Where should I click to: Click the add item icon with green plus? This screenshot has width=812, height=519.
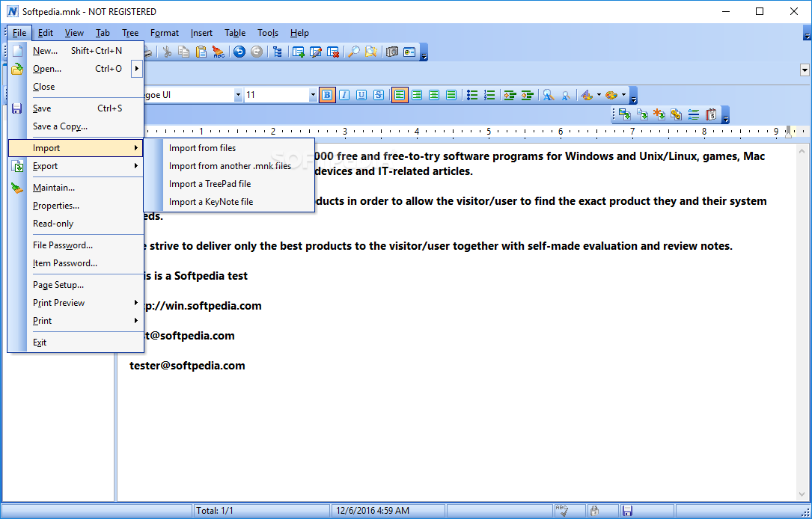tap(299, 52)
